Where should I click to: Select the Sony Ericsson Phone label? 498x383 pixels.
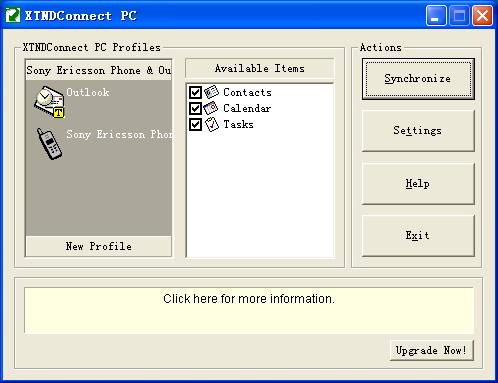119,134
